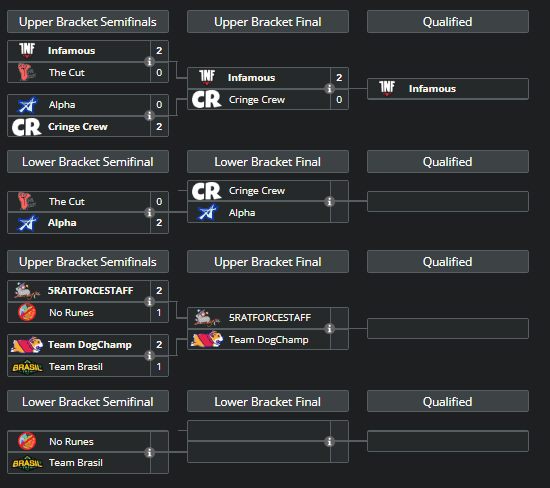Image resolution: width=550 pixels, height=488 pixels.
Task: Select 5RATFORCESTAFF team name in semifinals
Action: point(90,290)
